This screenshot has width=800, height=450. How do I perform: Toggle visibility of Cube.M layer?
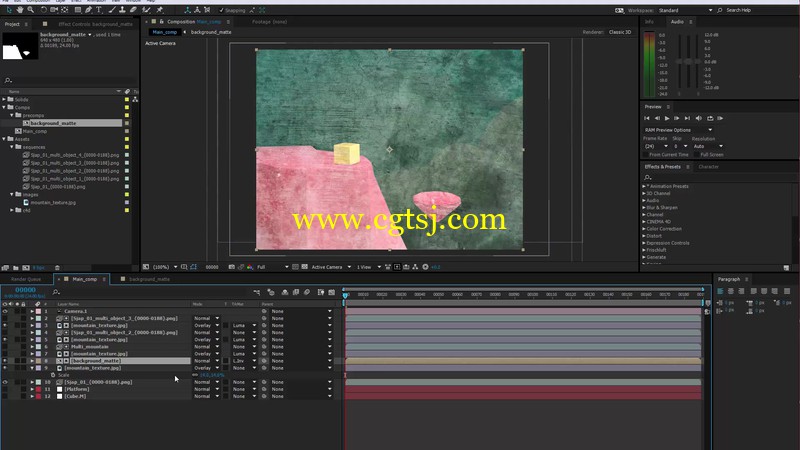click(x=5, y=396)
